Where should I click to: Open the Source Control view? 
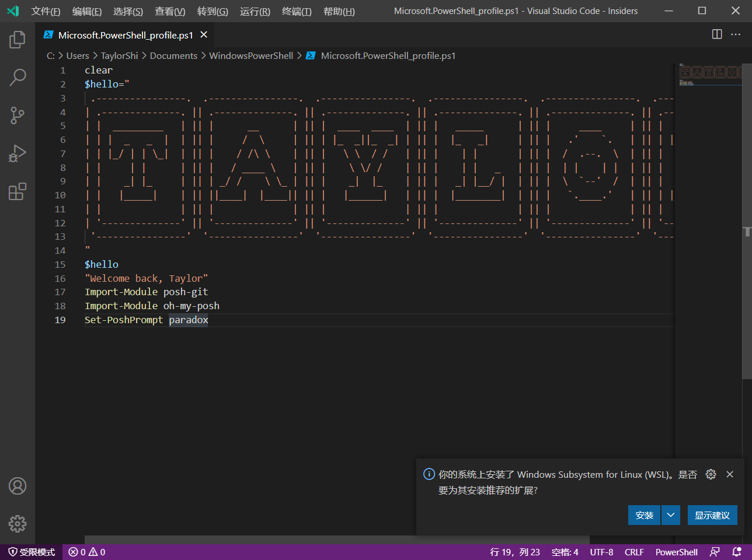click(x=18, y=116)
